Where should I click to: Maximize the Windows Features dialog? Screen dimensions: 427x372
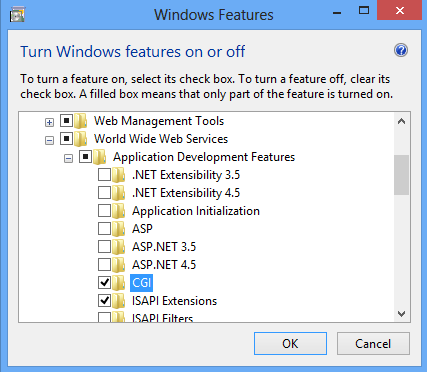[364, 11]
